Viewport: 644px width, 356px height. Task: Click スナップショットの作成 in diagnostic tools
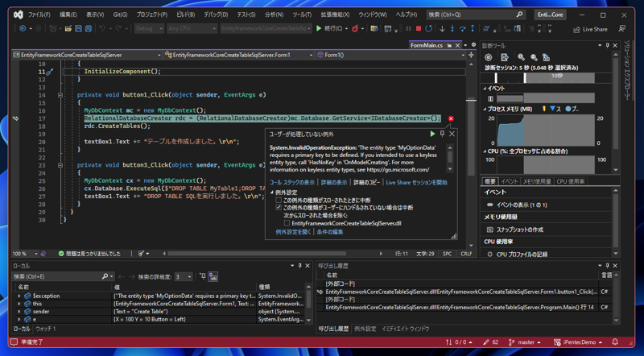click(x=519, y=230)
